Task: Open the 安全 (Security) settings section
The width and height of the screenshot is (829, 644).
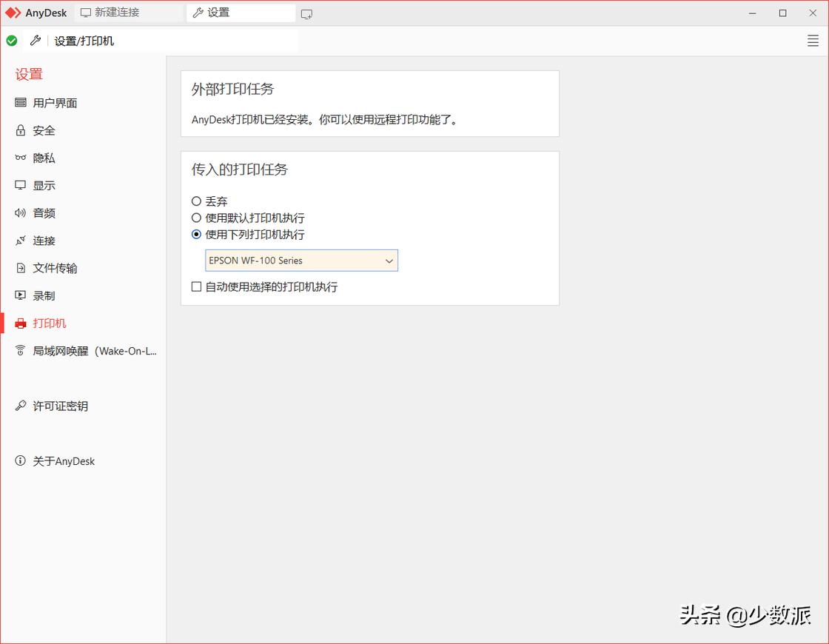Action: pyautogui.click(x=21, y=130)
